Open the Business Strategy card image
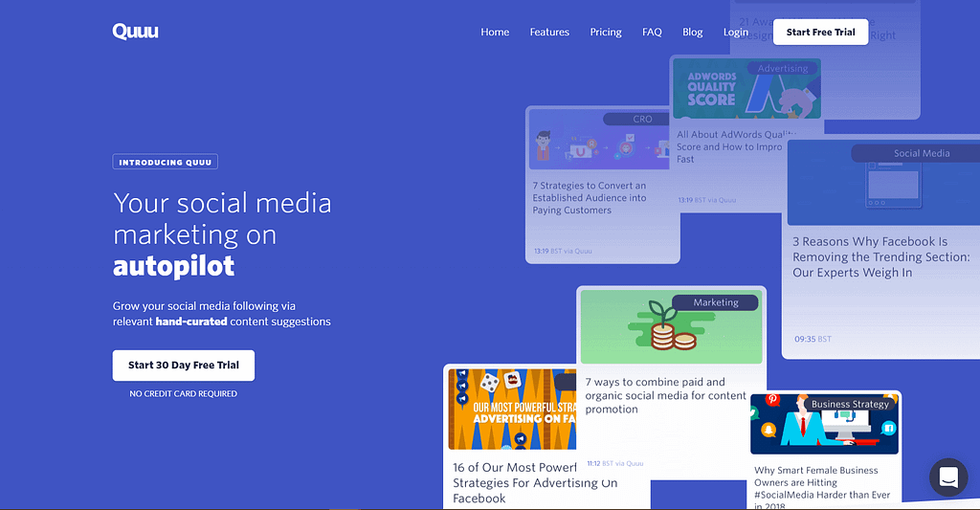This screenshot has height=510, width=980. click(x=824, y=425)
